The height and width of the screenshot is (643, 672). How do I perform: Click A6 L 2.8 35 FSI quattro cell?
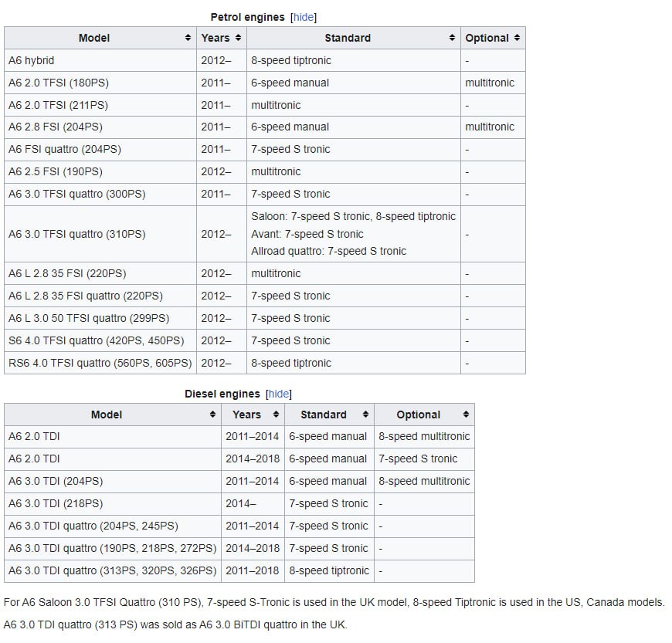click(x=100, y=296)
